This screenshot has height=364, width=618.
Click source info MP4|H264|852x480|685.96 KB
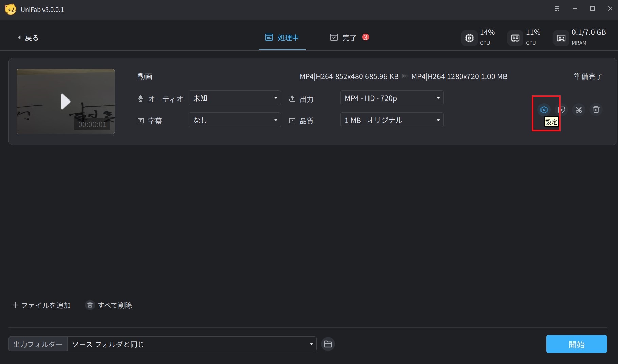tap(349, 76)
